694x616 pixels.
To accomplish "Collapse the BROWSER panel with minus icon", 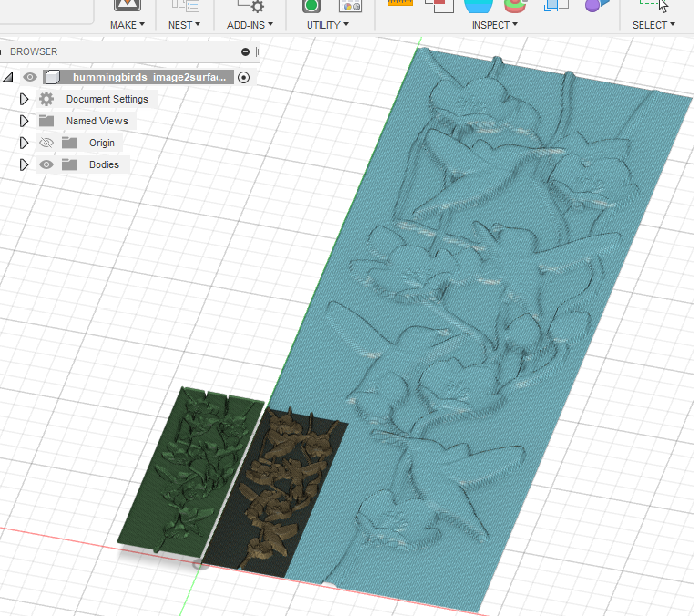I will pyautogui.click(x=245, y=52).
